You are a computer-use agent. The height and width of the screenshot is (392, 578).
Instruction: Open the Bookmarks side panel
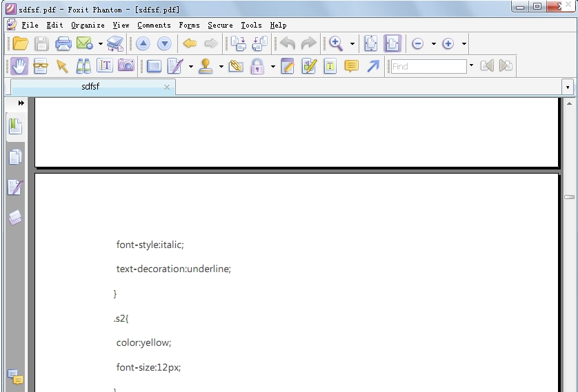(x=15, y=126)
